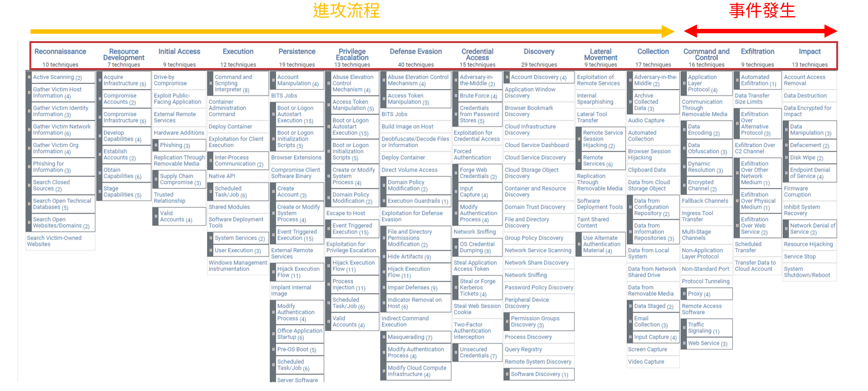This screenshot has height=391, width=868.
Task: Expand the Application Layer Protocol handle
Action: tap(684, 84)
